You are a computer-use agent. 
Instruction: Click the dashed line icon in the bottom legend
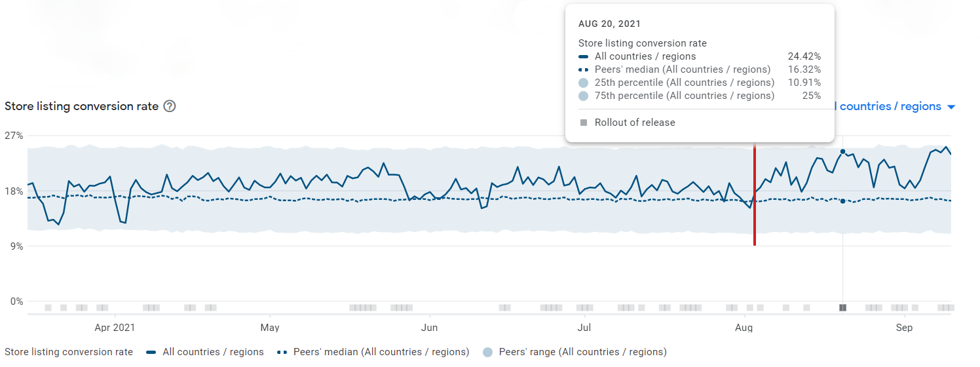tap(282, 353)
